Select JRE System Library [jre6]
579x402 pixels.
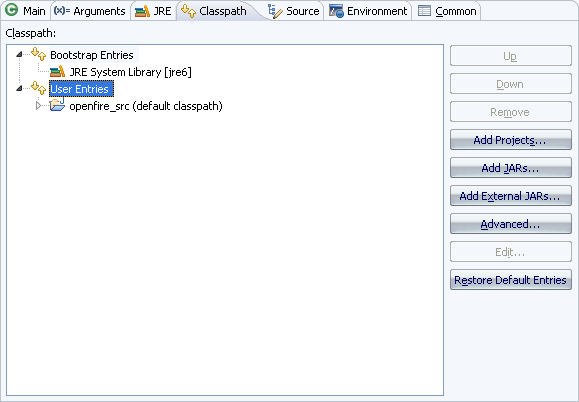(x=130, y=72)
